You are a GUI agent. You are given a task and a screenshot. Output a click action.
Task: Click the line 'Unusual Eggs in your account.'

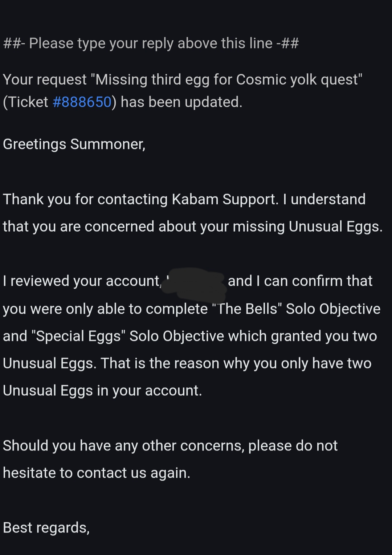(102, 391)
